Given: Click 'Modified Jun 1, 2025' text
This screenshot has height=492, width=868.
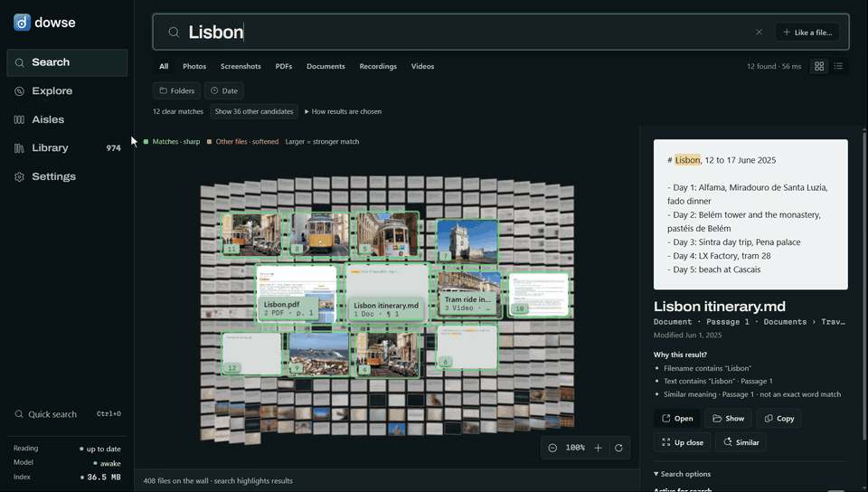Looking at the screenshot, I should coord(687,335).
